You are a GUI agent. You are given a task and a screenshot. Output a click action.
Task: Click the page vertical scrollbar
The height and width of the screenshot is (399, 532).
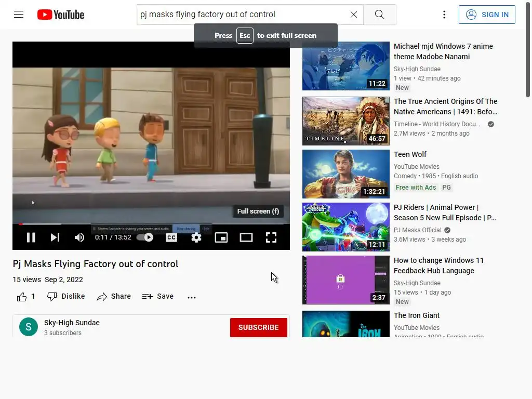(x=528, y=51)
